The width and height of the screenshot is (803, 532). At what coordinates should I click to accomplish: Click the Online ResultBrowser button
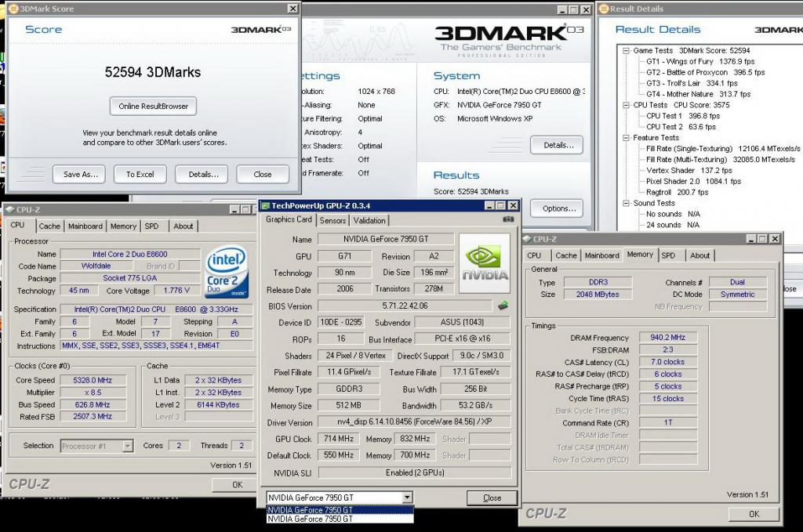pos(153,107)
